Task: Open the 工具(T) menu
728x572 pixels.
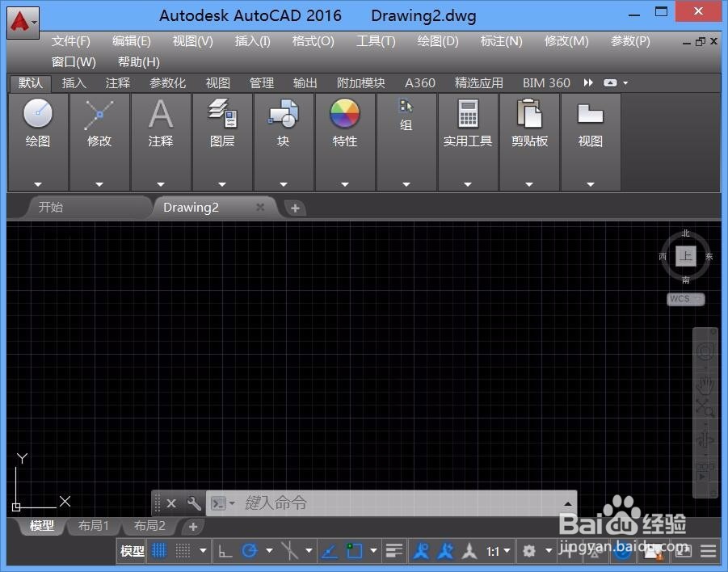Action: point(376,41)
